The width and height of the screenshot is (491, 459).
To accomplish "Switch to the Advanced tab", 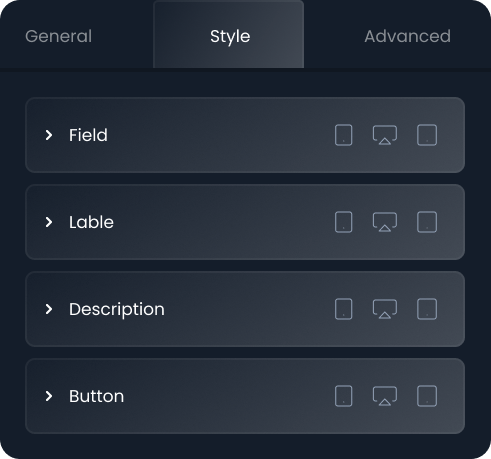I will pos(407,36).
